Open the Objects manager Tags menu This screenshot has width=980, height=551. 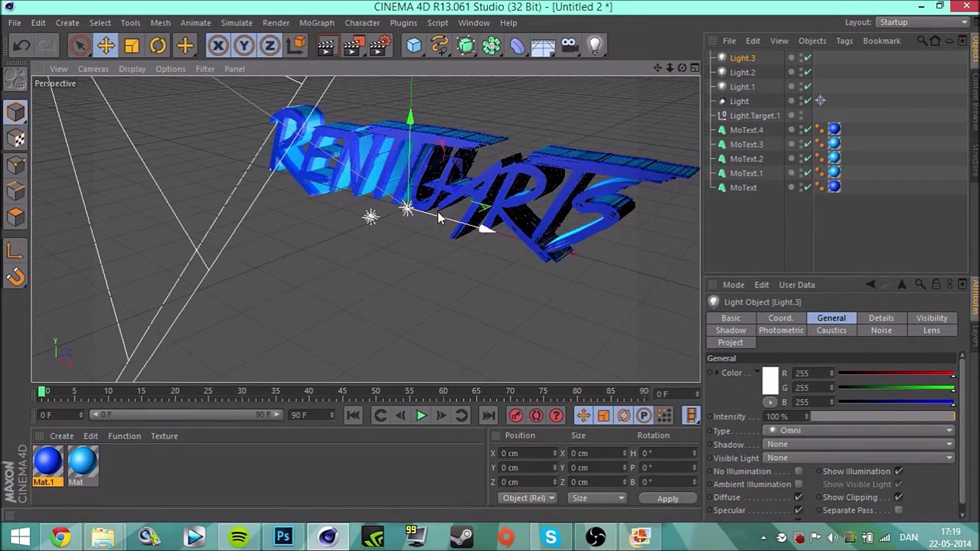[x=844, y=41]
